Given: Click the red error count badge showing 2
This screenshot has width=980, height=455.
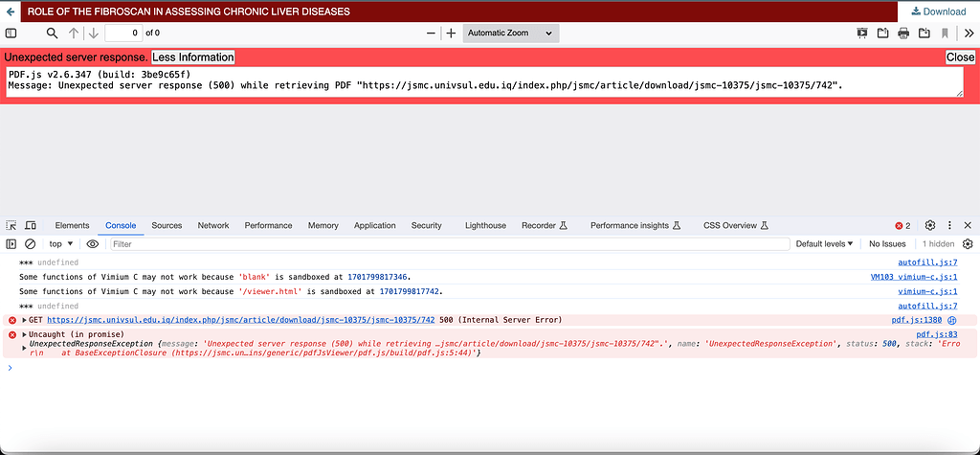Looking at the screenshot, I should tap(903, 226).
